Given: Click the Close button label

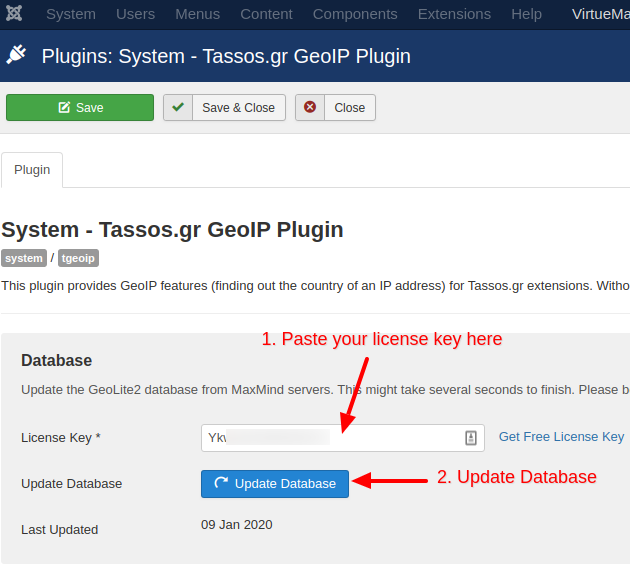Looking at the screenshot, I should click(x=350, y=108).
